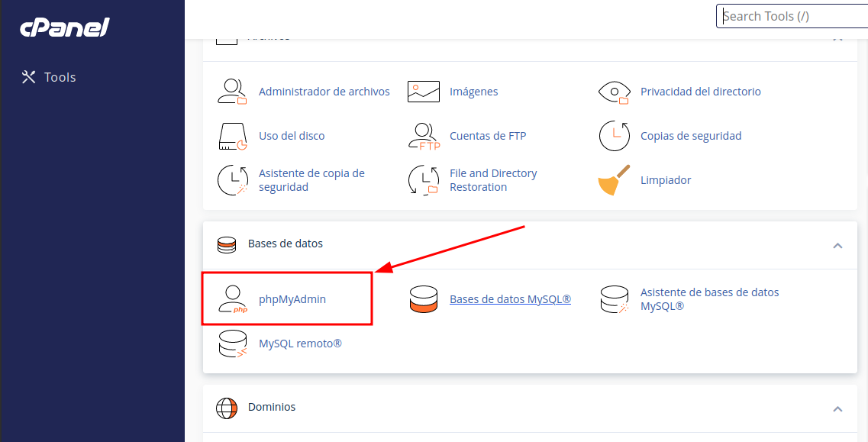Image resolution: width=868 pixels, height=442 pixels.
Task: Click the Dominios heading
Action: [271, 407]
